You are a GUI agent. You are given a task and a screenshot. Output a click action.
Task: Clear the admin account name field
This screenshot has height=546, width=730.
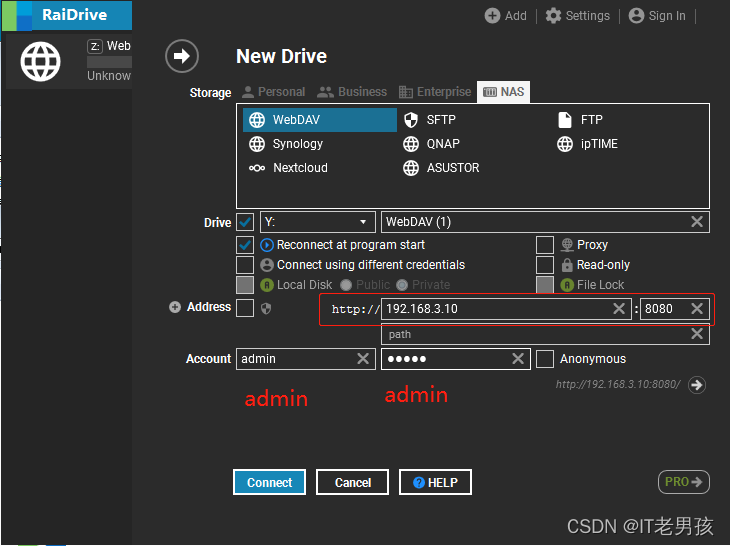tap(363, 358)
